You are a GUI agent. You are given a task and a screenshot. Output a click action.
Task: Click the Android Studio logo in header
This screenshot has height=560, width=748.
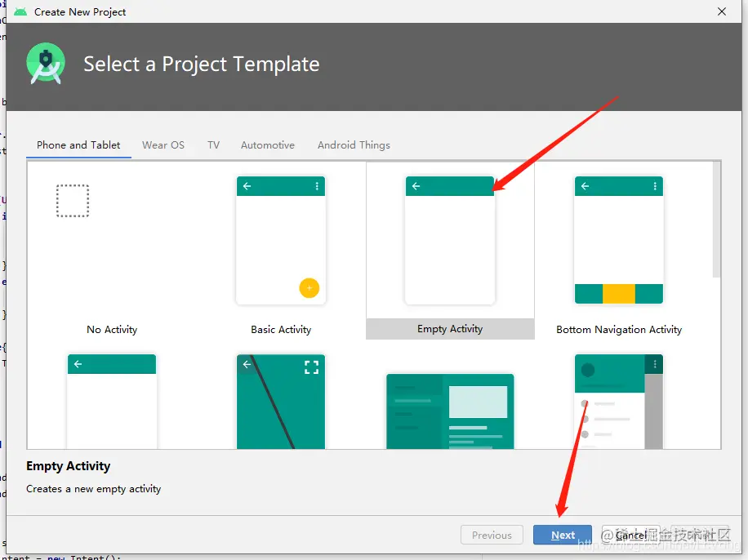[46, 64]
